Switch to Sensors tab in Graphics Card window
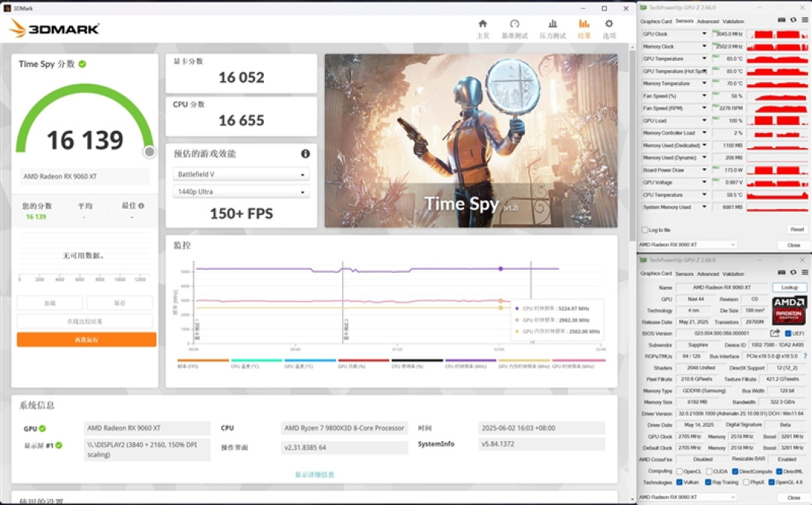This screenshot has width=812, height=505. click(x=684, y=274)
